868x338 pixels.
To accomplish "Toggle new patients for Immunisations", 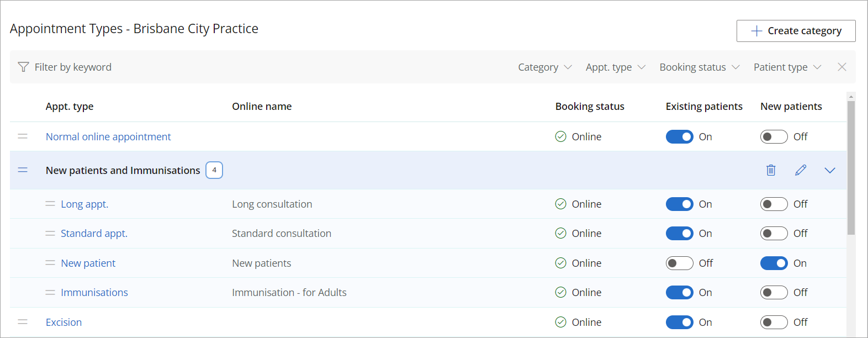I will coord(774,292).
